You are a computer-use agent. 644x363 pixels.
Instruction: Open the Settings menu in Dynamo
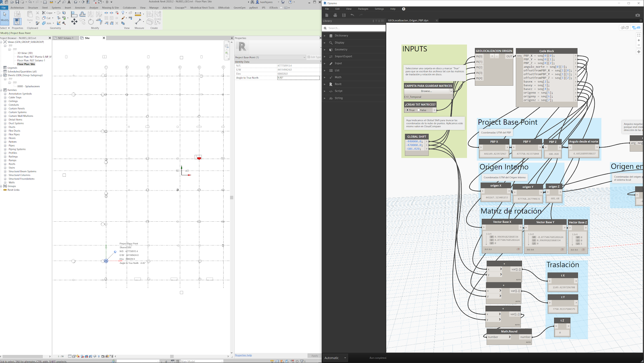tap(379, 9)
